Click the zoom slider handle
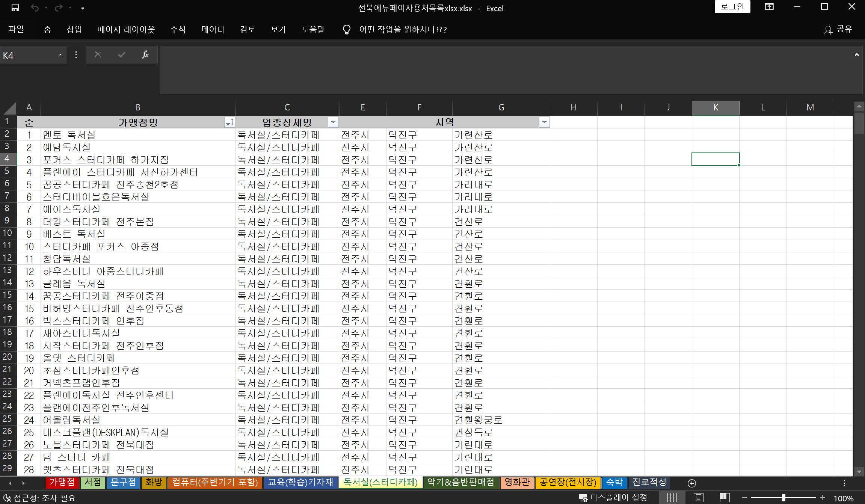 [x=783, y=498]
